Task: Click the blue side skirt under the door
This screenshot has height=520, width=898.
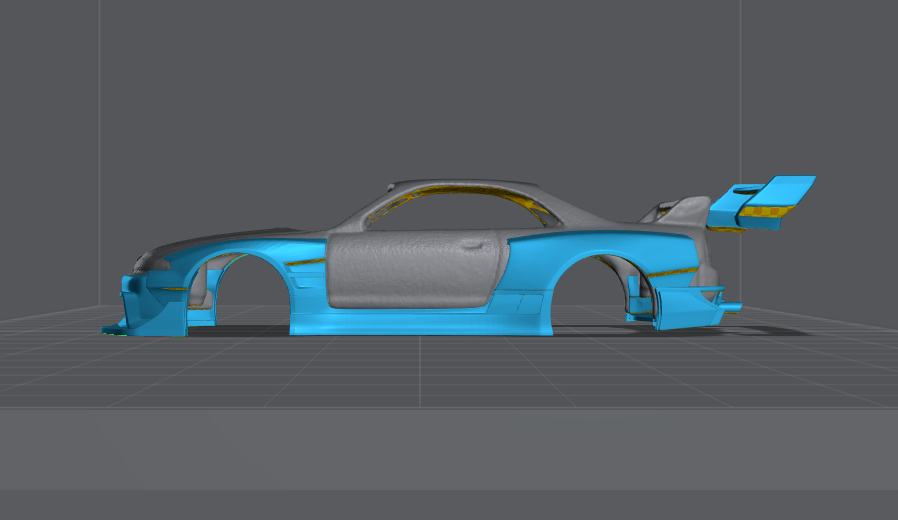Action: 420,322
